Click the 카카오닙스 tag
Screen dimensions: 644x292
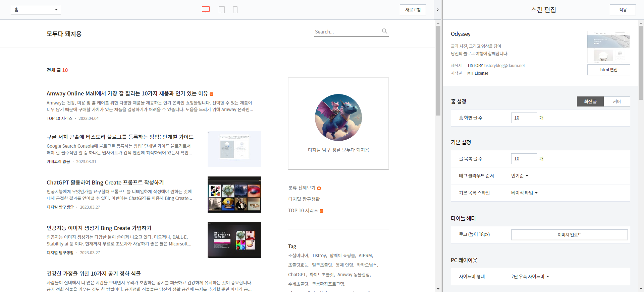(367, 265)
